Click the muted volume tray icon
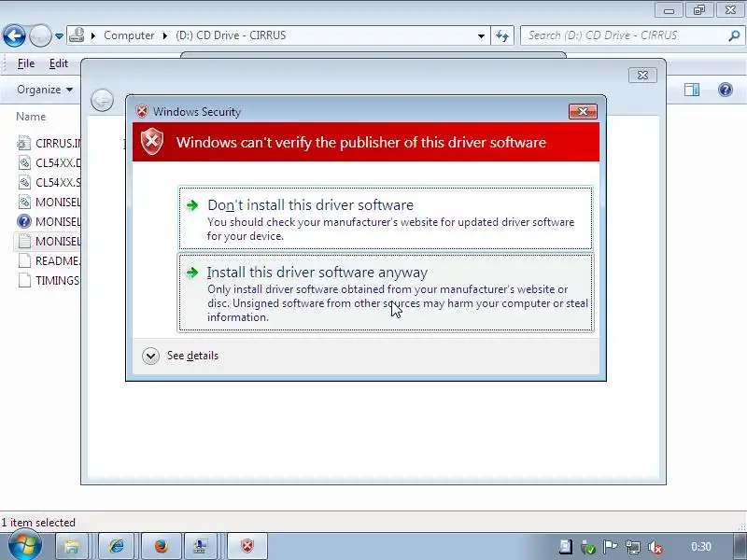This screenshot has width=747, height=560. point(655,547)
